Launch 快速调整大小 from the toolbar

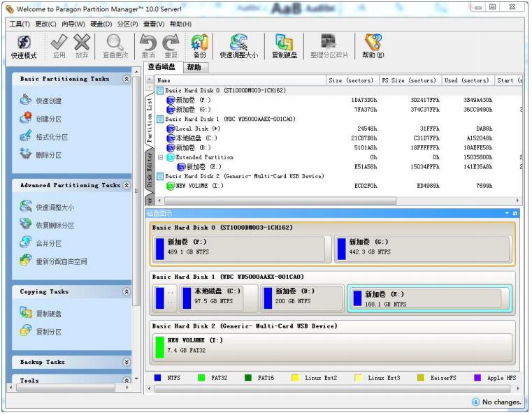click(239, 47)
